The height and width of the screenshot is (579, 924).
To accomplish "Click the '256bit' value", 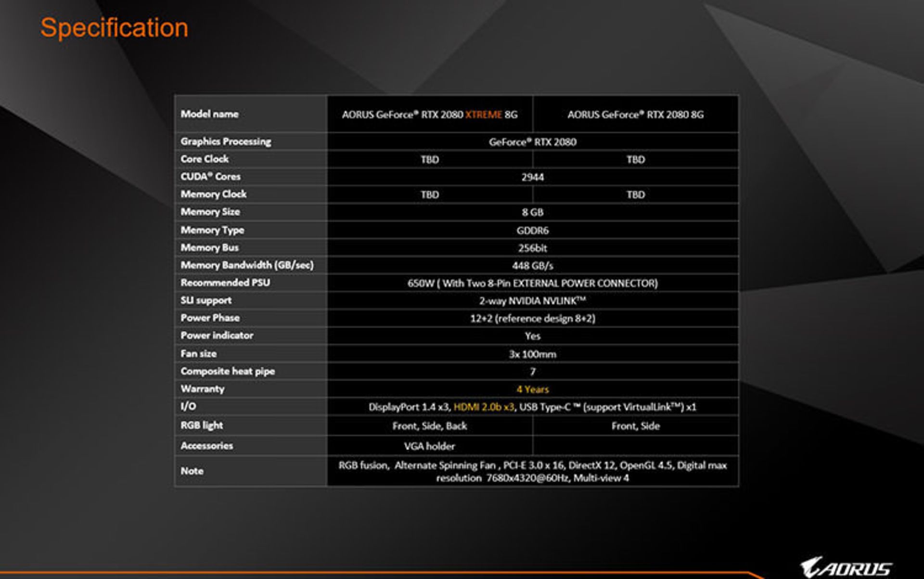I will [x=532, y=248].
